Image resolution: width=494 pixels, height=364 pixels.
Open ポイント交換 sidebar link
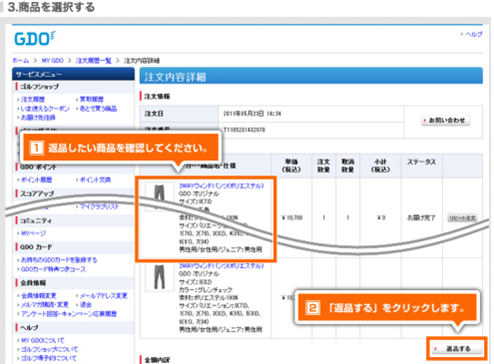[x=95, y=180]
